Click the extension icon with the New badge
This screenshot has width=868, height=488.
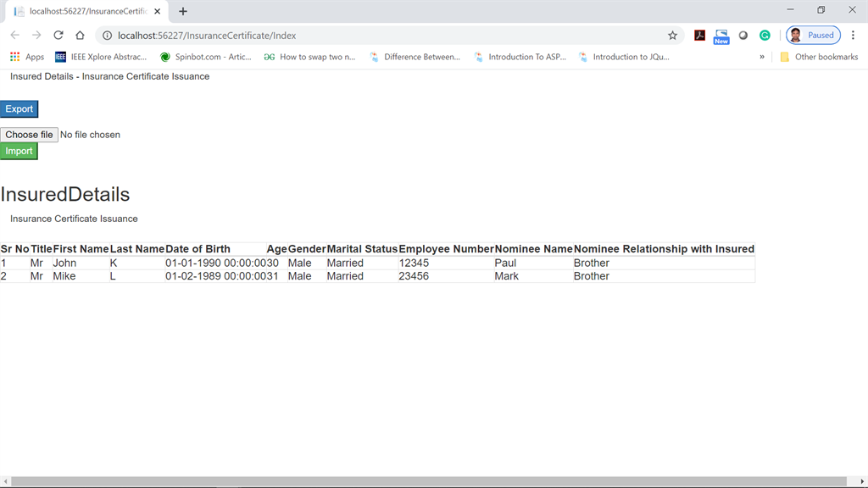click(x=721, y=36)
